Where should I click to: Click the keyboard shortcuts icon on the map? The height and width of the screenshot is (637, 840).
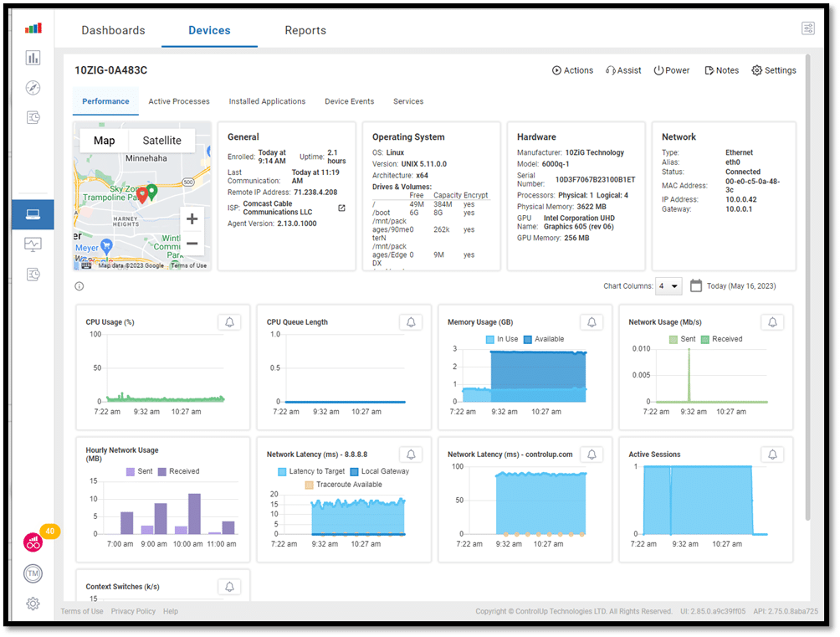pos(86,265)
